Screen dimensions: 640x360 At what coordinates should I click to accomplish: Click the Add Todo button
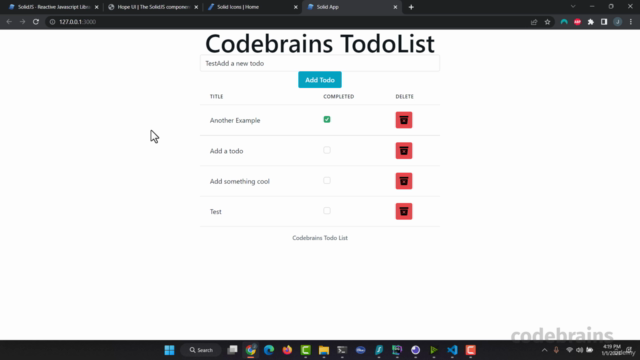(x=320, y=80)
